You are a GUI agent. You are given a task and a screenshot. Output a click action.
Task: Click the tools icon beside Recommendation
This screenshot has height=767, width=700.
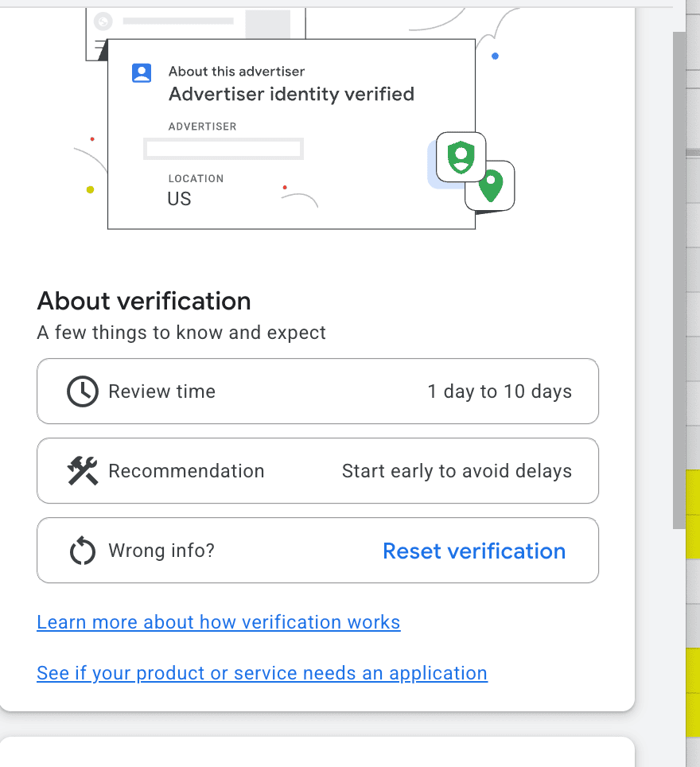(x=82, y=470)
